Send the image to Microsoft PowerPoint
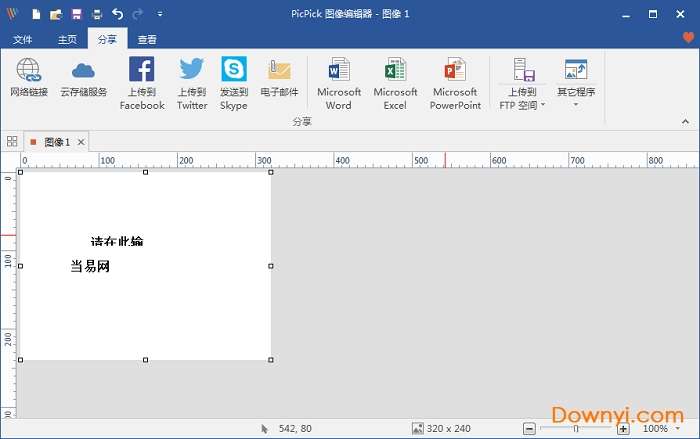The width and height of the screenshot is (700, 439). (455, 82)
